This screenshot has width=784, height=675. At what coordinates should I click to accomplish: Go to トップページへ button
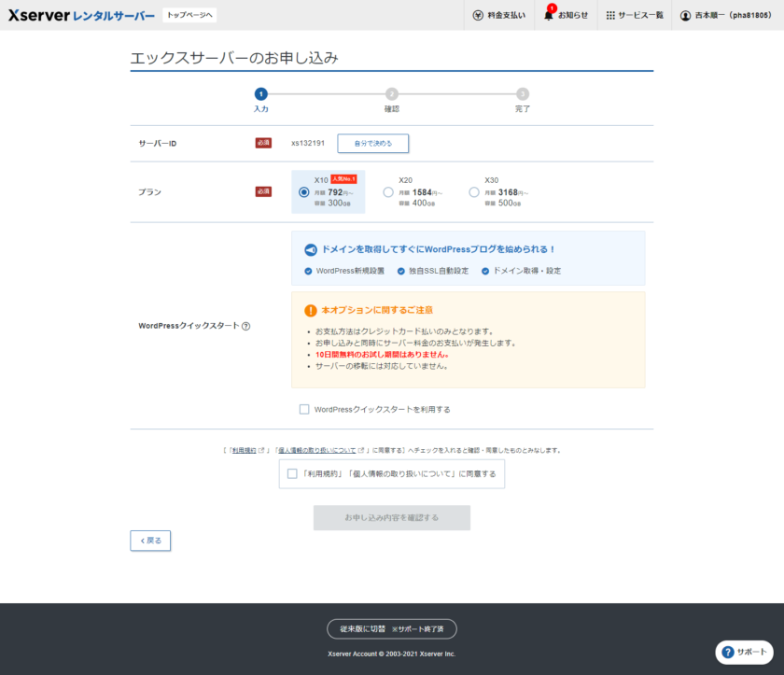point(189,15)
